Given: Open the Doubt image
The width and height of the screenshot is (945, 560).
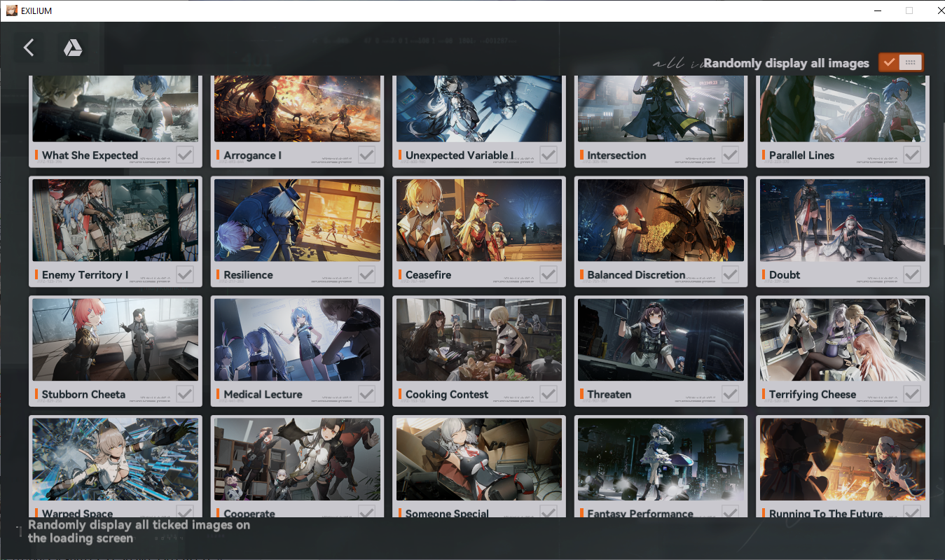Looking at the screenshot, I should pos(843,220).
